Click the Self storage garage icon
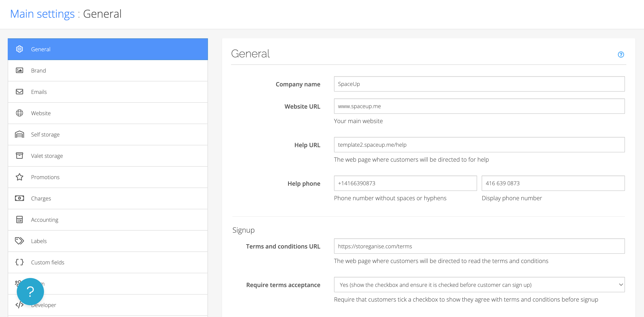Image resolution: width=644 pixels, height=317 pixels. pyautogui.click(x=20, y=134)
